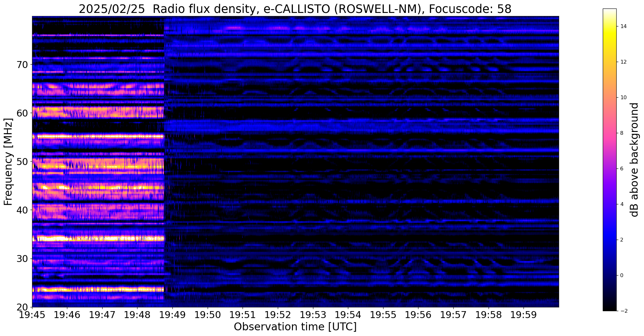Click the 19:47 time tick label
The width and height of the screenshot is (644, 336).
102,315
